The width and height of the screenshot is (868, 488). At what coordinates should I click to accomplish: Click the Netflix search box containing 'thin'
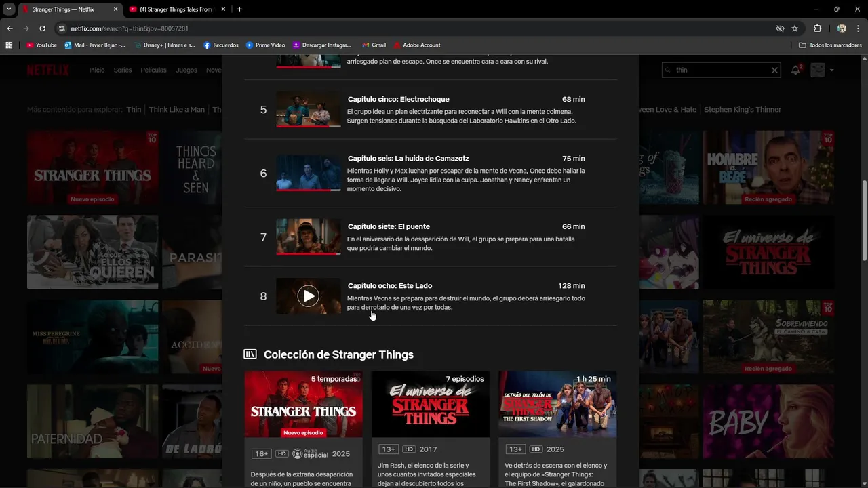tap(721, 70)
